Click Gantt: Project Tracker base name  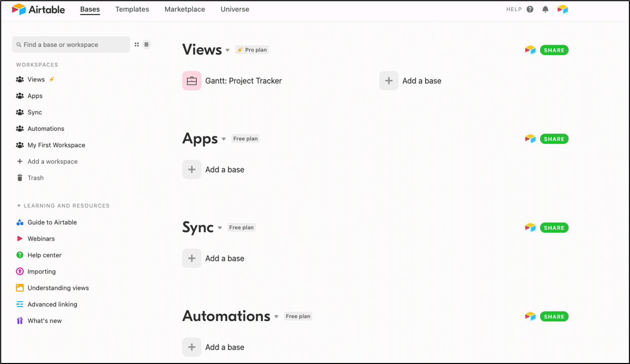pos(243,81)
